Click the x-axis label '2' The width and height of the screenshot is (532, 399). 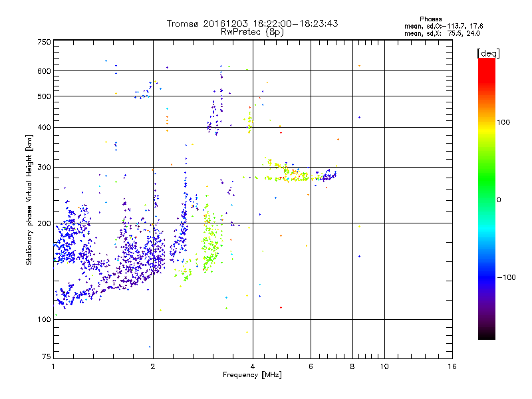(153, 366)
